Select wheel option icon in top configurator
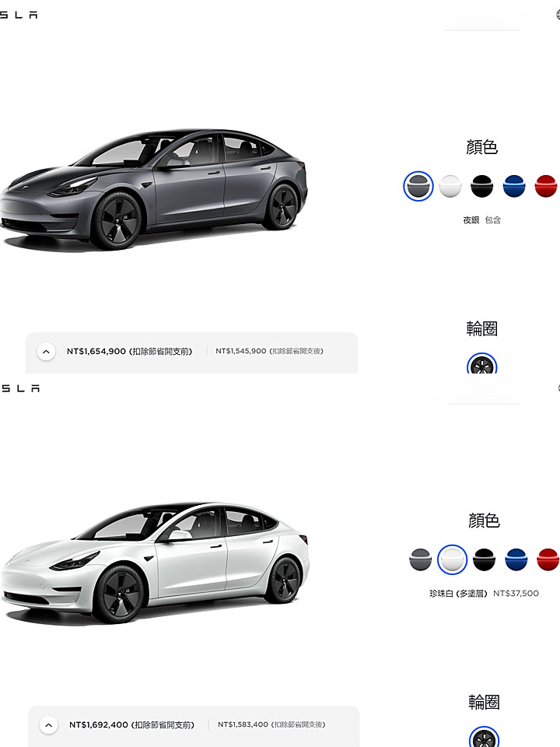560x747 pixels. tap(482, 363)
